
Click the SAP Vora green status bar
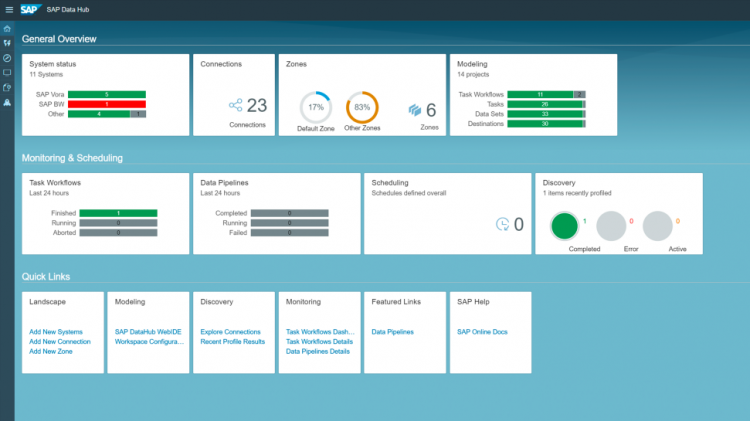(x=107, y=95)
